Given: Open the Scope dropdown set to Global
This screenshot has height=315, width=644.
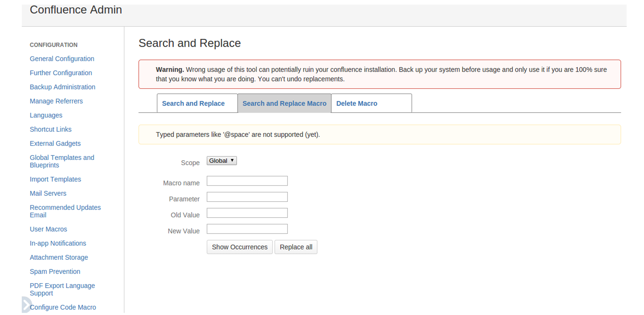Looking at the screenshot, I should 222,161.
